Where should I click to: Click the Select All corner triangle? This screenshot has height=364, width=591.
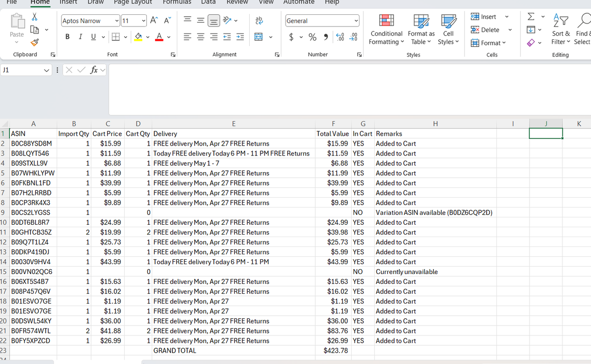coord(4,124)
